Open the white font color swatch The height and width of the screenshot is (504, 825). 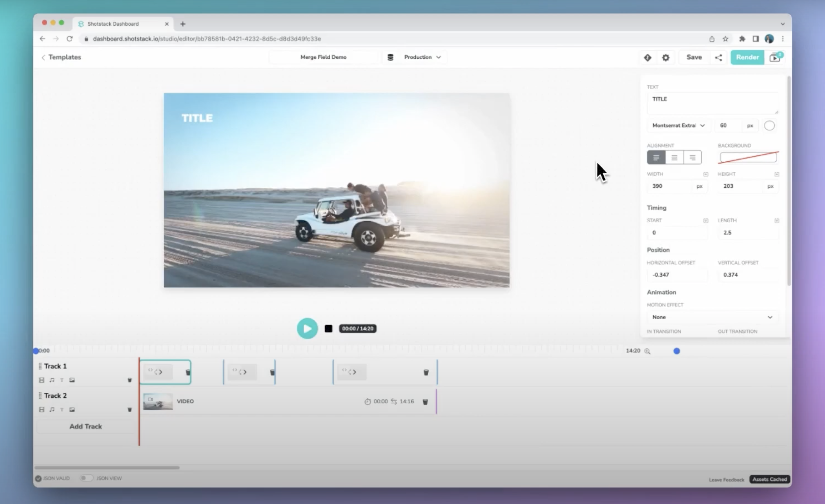769,126
